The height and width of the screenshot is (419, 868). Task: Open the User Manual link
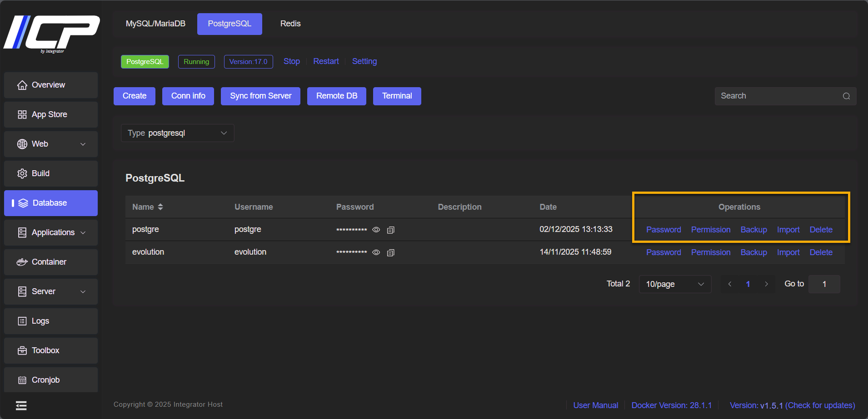click(x=595, y=405)
